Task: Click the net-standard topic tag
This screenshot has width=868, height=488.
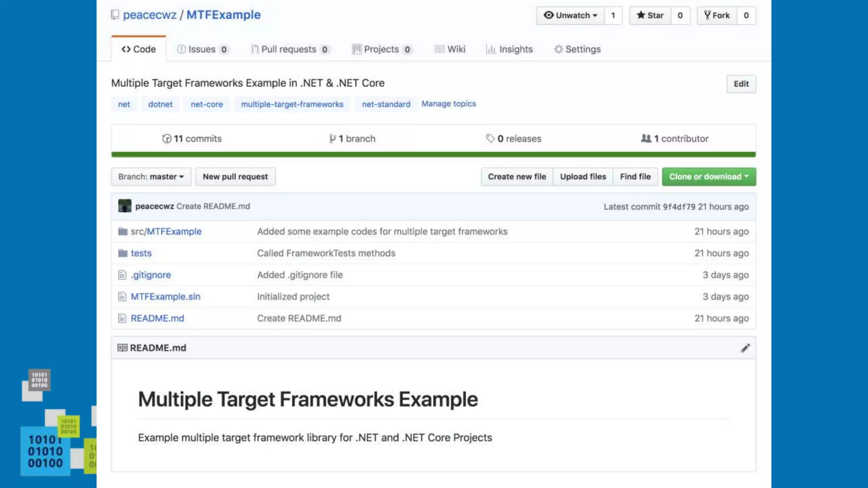Action: tap(386, 104)
